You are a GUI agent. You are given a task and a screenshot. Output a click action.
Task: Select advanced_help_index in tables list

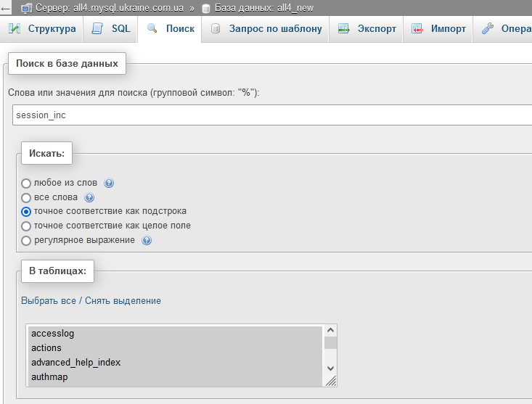click(175, 363)
